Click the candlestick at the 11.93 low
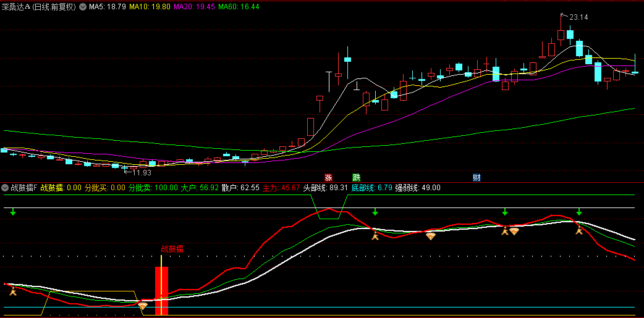The width and height of the screenshot is (644, 318). (124, 168)
